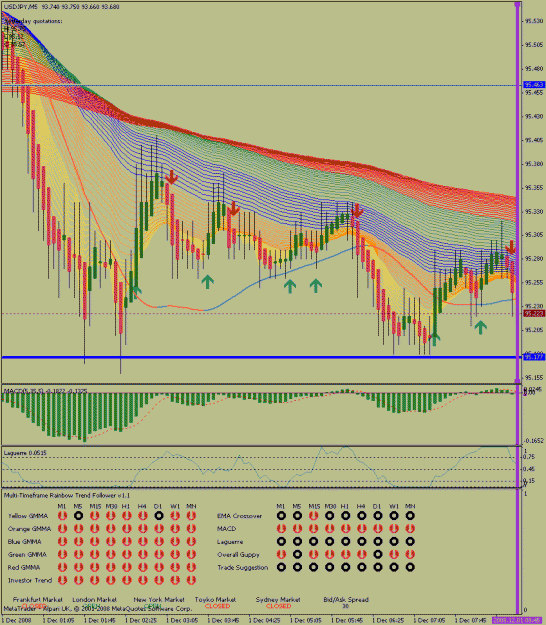Screen dimensions: 546x625
Task: Click the black ring for Overall Guppy M5
Action: [297, 554]
